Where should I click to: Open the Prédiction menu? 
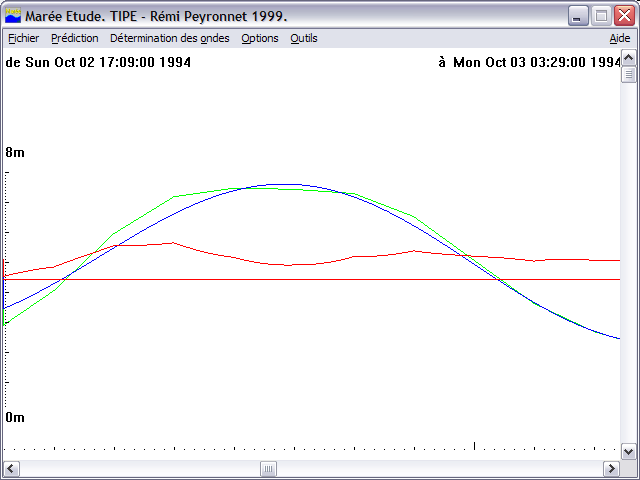75,38
